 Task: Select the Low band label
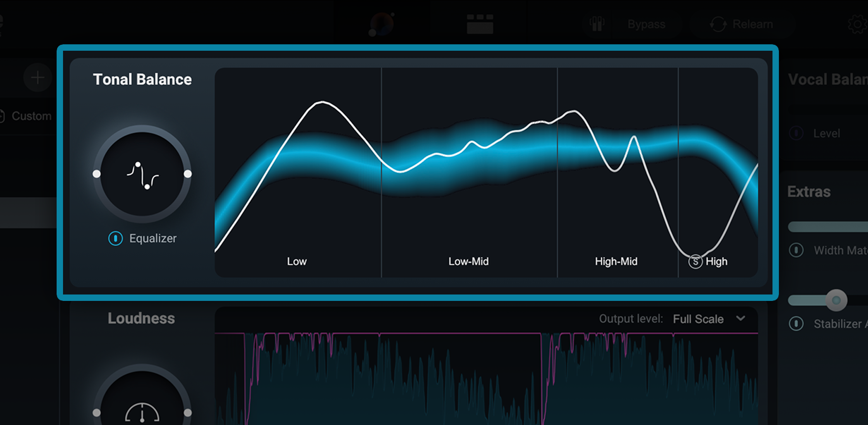tap(297, 262)
